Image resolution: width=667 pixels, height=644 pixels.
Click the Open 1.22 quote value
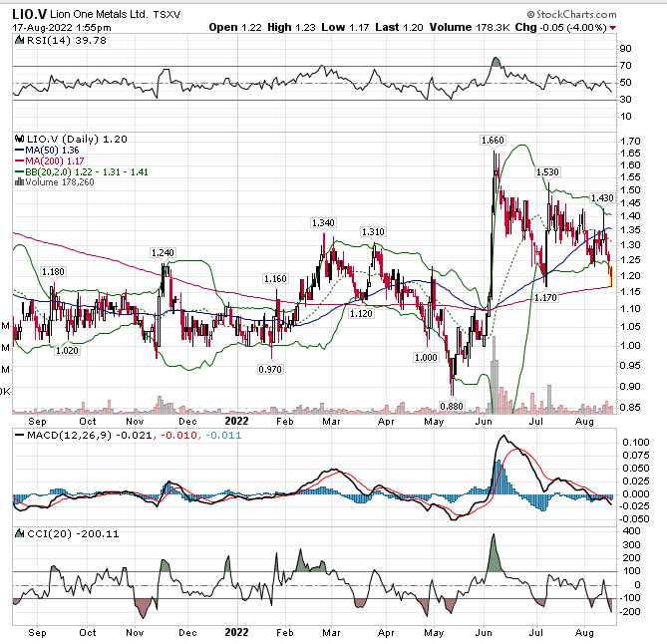point(235,28)
